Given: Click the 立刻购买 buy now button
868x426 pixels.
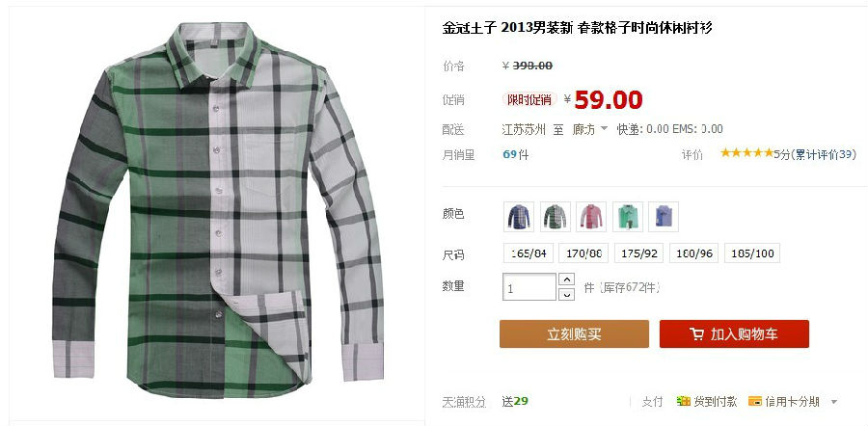Looking at the screenshot, I should point(574,334).
